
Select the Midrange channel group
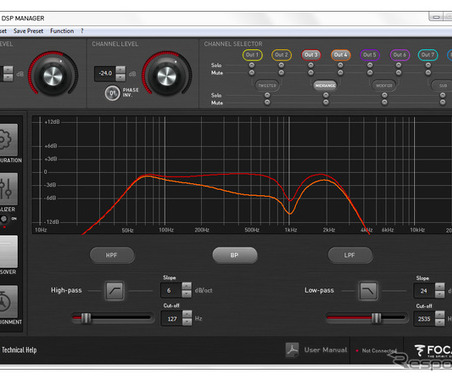[325, 85]
